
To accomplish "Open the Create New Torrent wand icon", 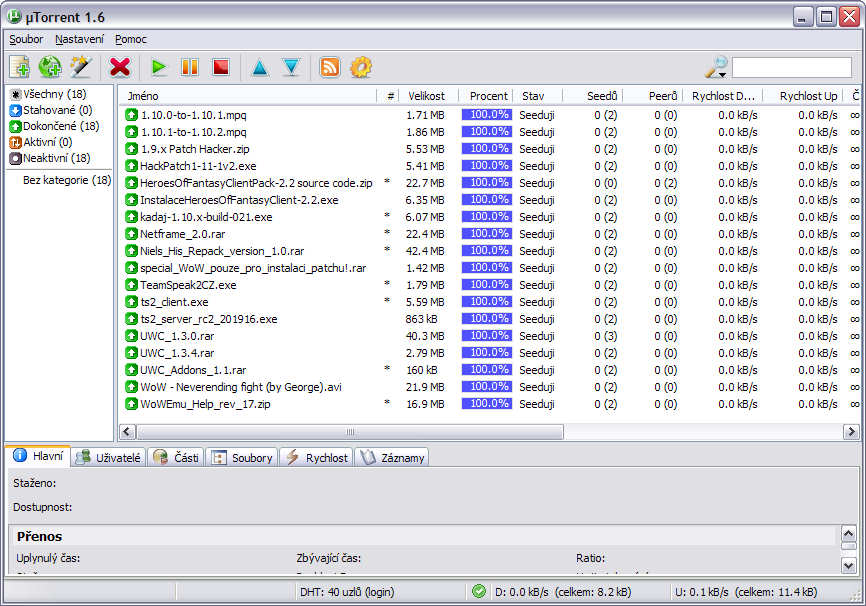I will (x=81, y=67).
